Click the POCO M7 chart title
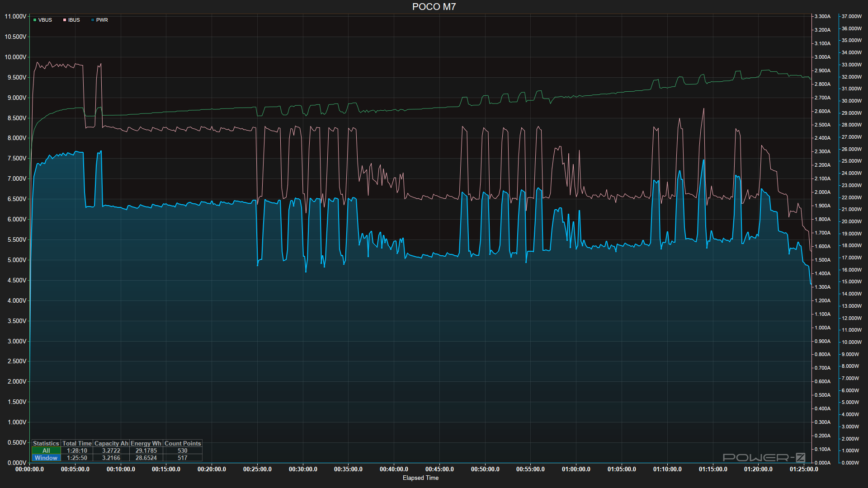The image size is (868, 488). click(434, 7)
